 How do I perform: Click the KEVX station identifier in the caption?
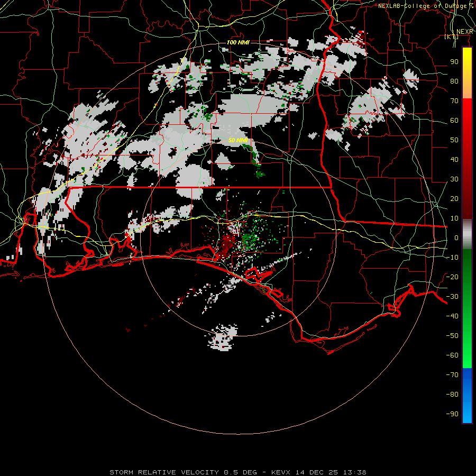click(x=281, y=472)
